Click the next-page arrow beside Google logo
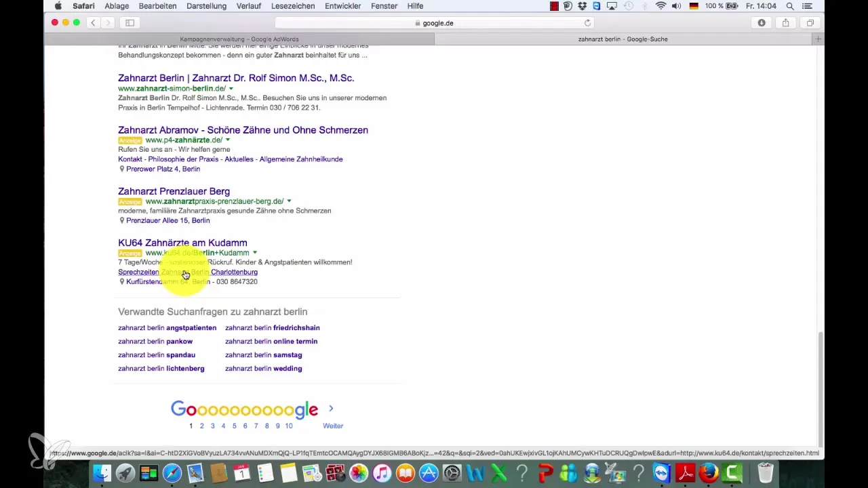 (331, 409)
